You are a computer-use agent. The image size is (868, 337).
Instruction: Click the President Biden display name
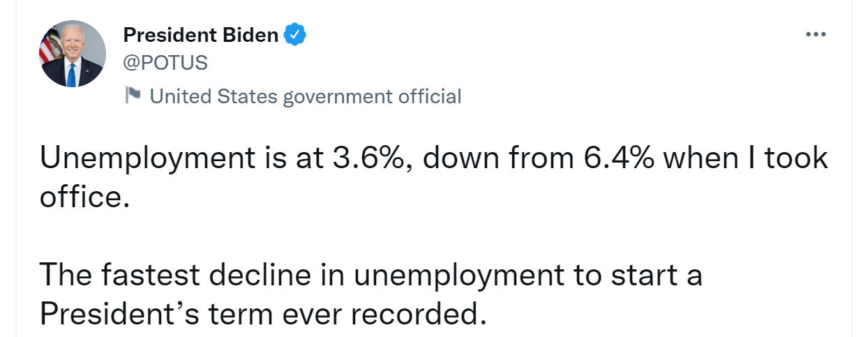(201, 35)
